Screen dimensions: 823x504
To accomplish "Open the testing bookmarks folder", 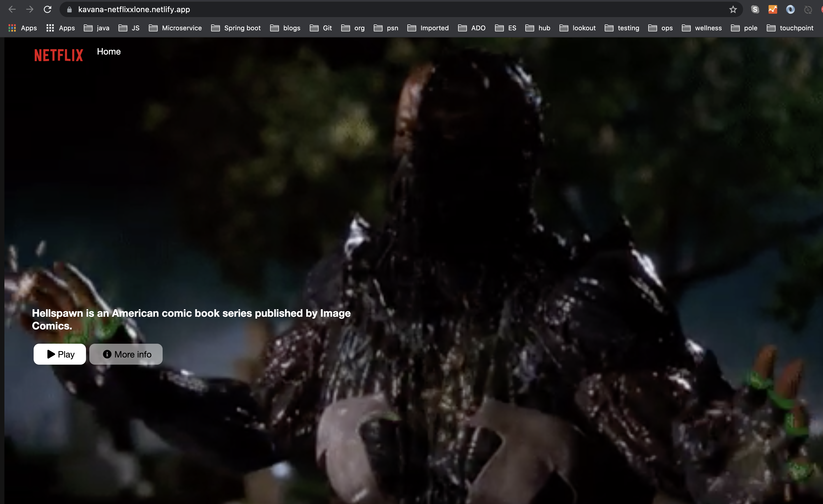I will [628, 28].
